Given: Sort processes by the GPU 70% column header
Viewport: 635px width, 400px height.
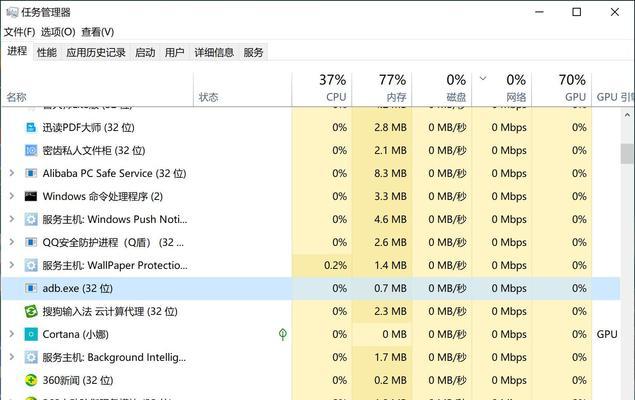Looking at the screenshot, I should pyautogui.click(x=562, y=89).
